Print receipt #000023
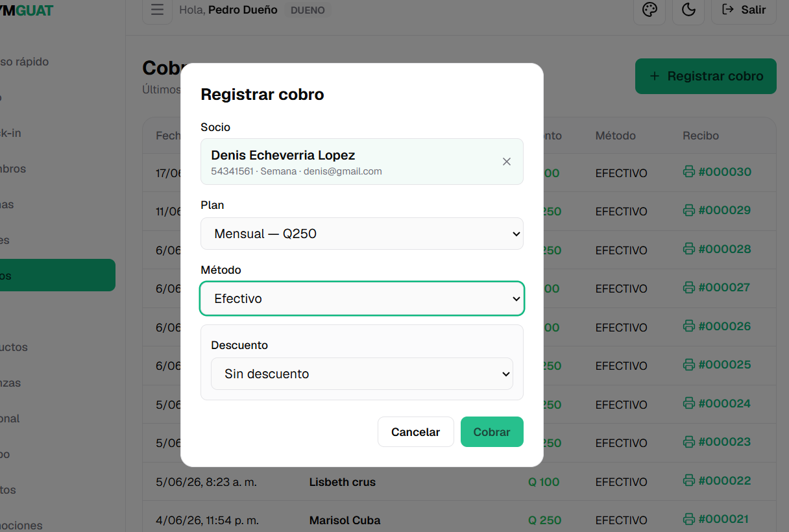 [717, 442]
